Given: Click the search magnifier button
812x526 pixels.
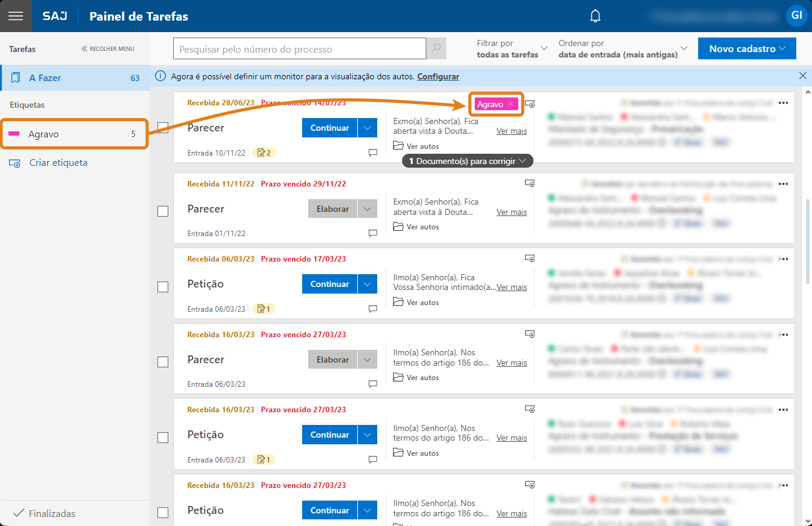Looking at the screenshot, I should tap(436, 48).
